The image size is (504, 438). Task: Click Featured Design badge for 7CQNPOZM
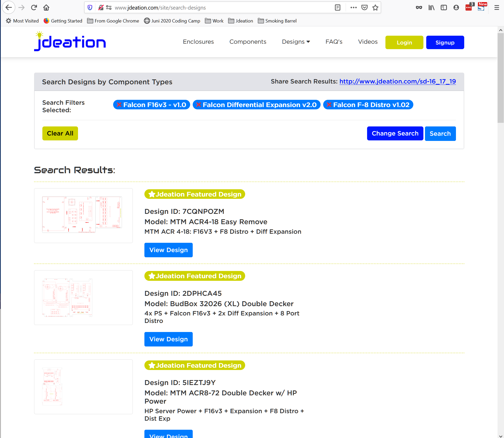click(195, 194)
